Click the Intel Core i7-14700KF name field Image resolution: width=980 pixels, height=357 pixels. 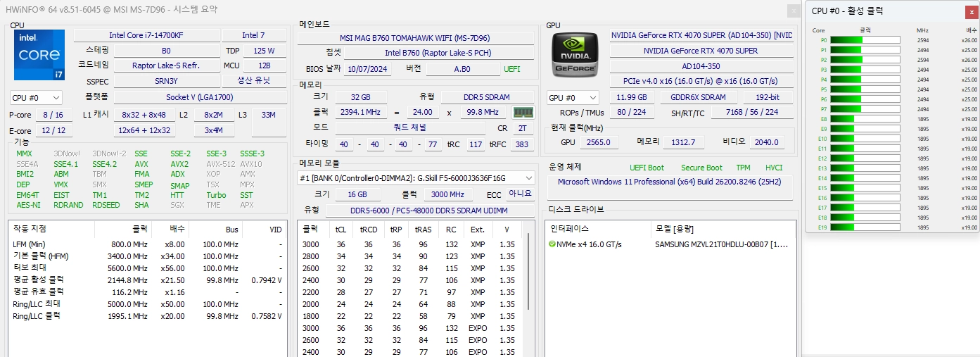pyautogui.click(x=146, y=35)
